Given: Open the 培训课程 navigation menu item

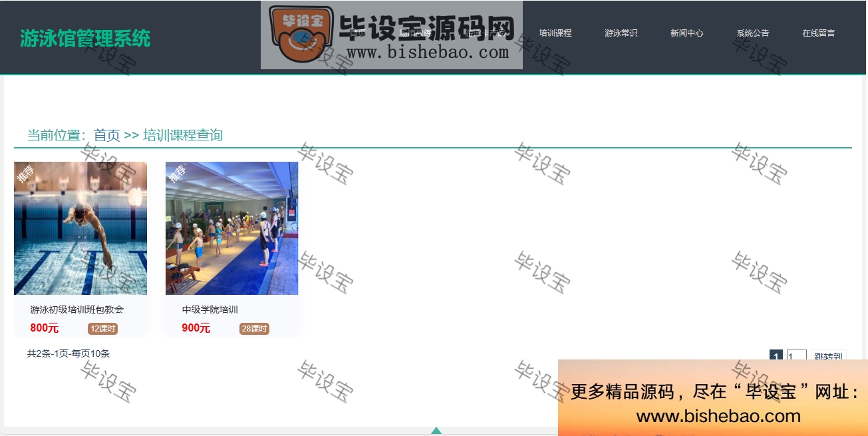Looking at the screenshot, I should (x=555, y=33).
